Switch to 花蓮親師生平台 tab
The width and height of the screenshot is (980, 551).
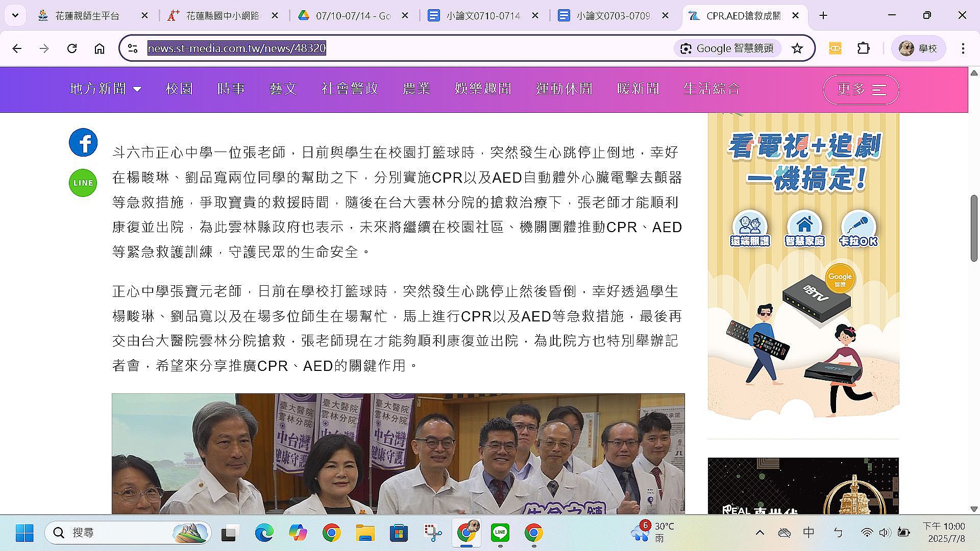[x=87, y=16]
